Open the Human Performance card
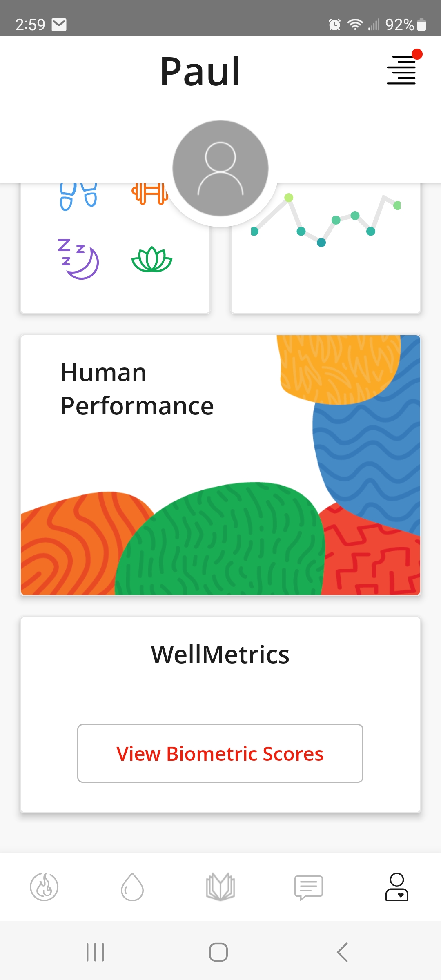The height and width of the screenshot is (980, 441). 220,465
